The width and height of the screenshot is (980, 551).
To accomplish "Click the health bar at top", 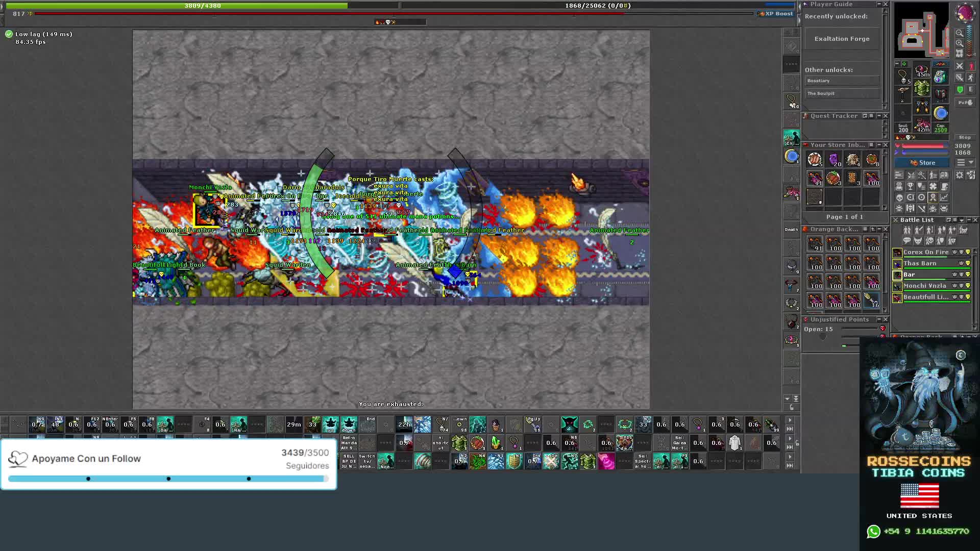I will click(x=202, y=6).
